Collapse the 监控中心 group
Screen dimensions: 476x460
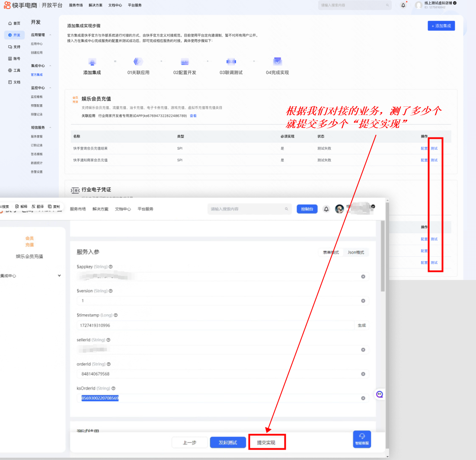(50, 88)
